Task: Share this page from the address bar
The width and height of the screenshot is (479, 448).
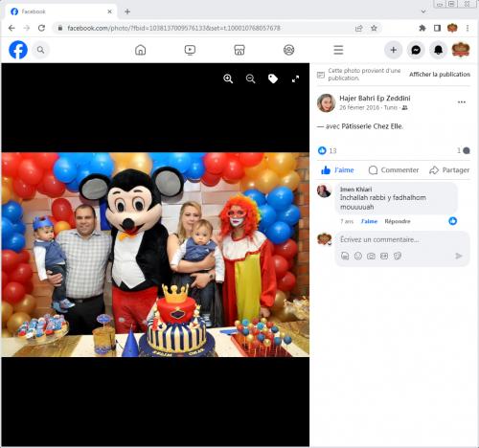Action: click(359, 28)
